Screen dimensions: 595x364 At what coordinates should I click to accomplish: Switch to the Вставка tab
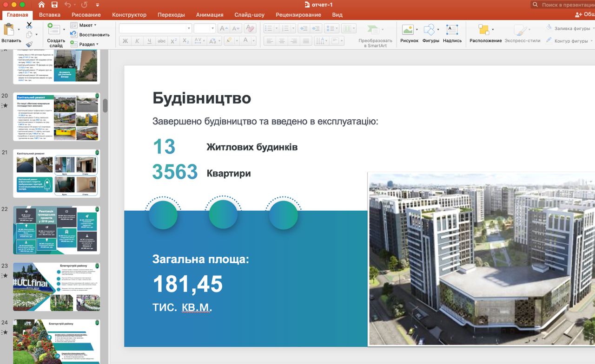pyautogui.click(x=50, y=15)
